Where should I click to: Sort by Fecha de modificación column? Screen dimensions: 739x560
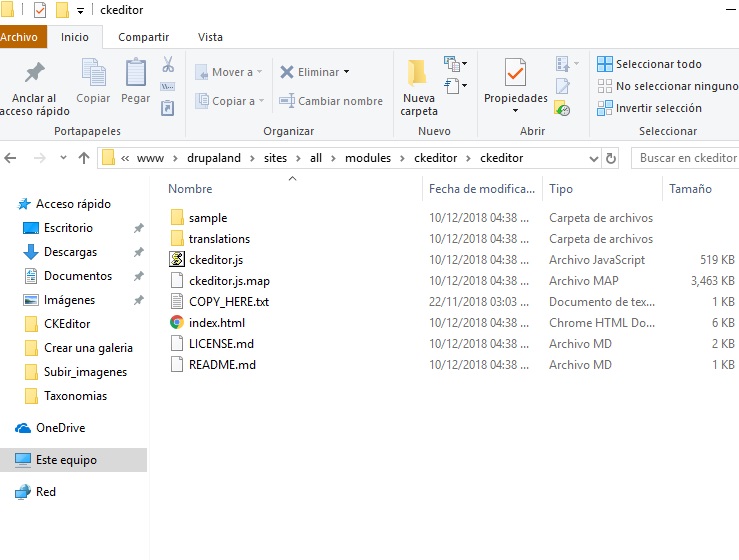click(482, 189)
